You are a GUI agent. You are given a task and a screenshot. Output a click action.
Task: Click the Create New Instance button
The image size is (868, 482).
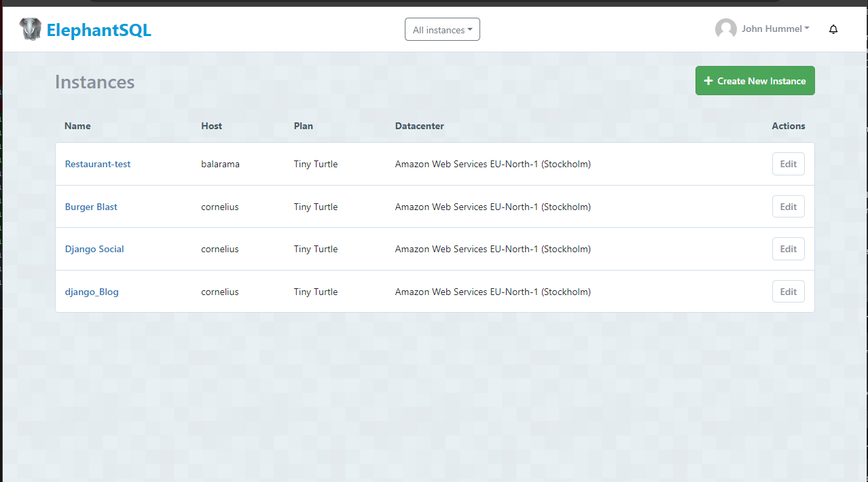tap(755, 81)
